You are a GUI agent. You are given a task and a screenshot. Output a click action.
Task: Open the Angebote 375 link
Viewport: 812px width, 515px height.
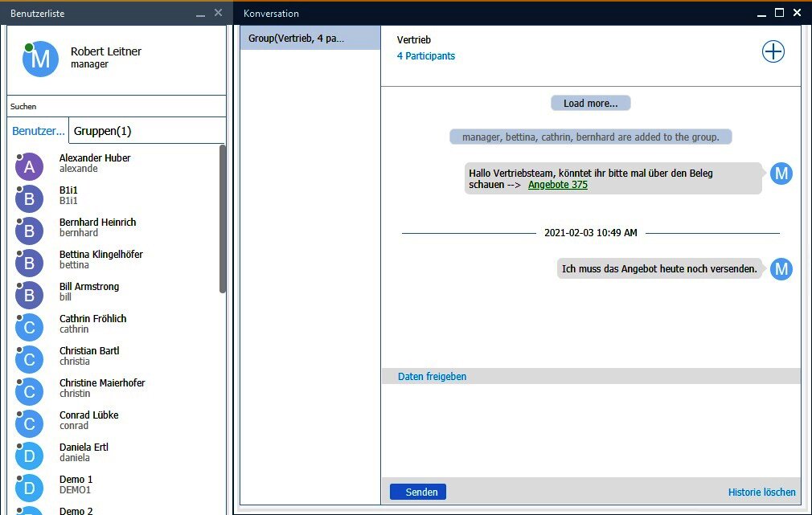coord(557,185)
